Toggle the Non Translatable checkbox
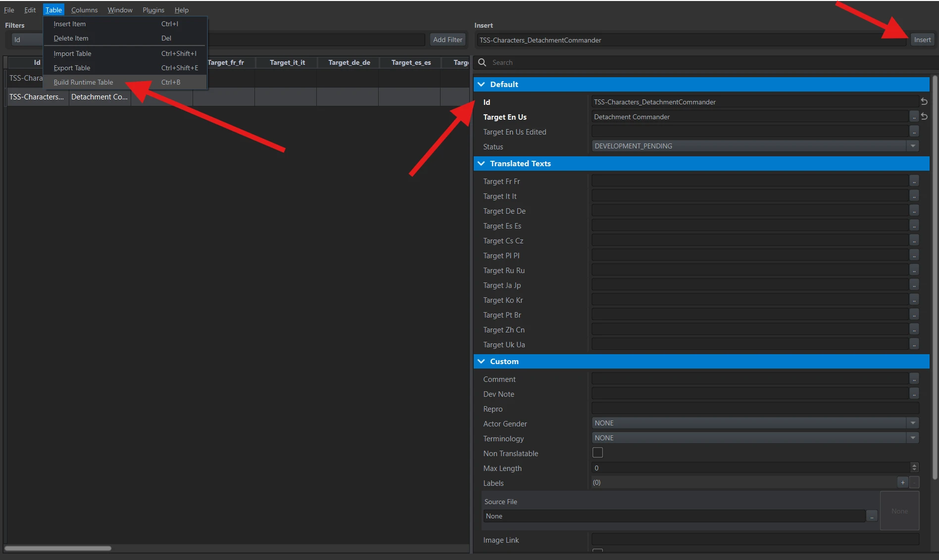 pyautogui.click(x=597, y=453)
